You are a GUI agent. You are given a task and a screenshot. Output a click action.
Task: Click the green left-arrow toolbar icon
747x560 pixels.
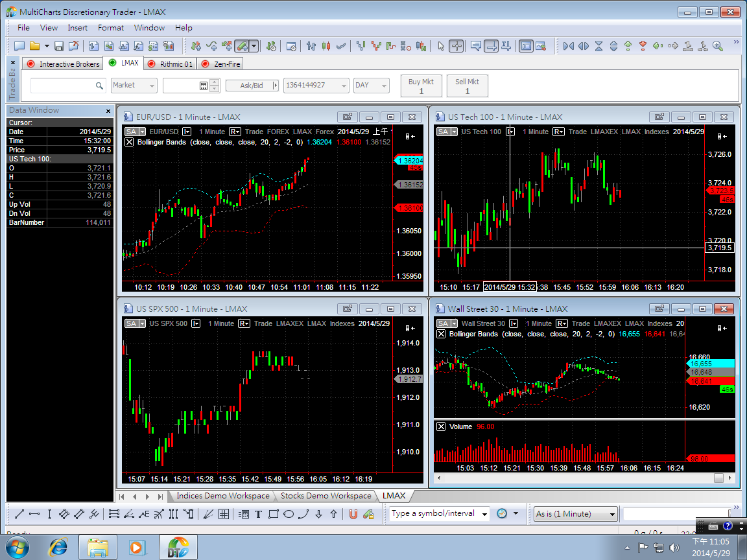(658, 46)
